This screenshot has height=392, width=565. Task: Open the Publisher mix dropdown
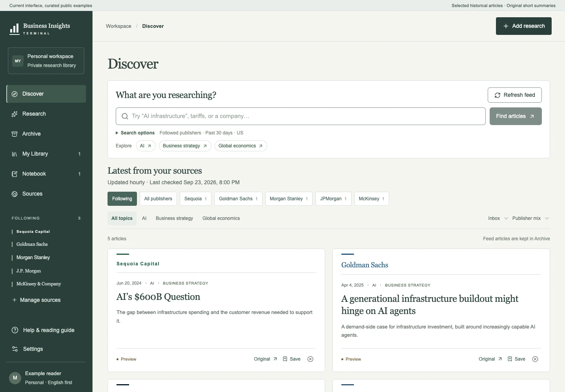pos(530,219)
